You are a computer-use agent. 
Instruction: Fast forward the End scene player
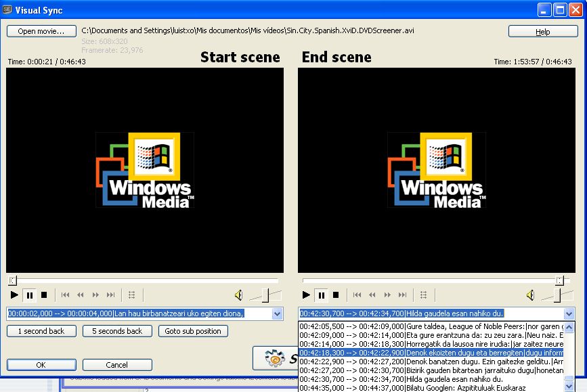click(x=387, y=295)
